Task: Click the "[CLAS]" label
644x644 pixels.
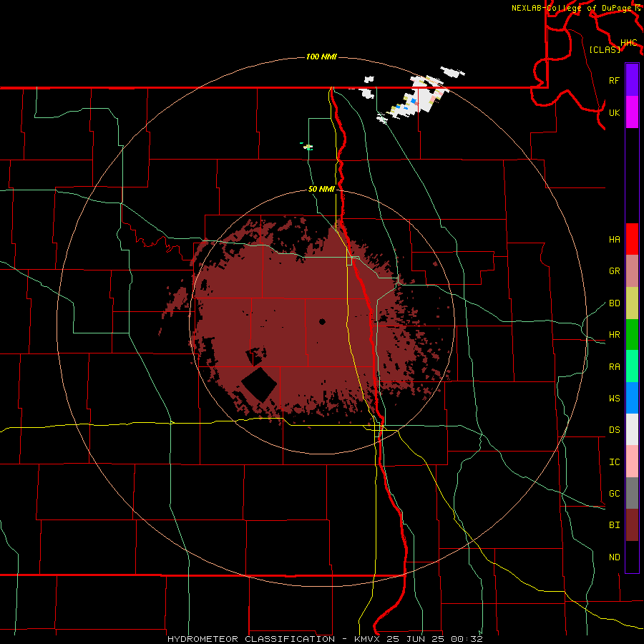Action: 605,49
